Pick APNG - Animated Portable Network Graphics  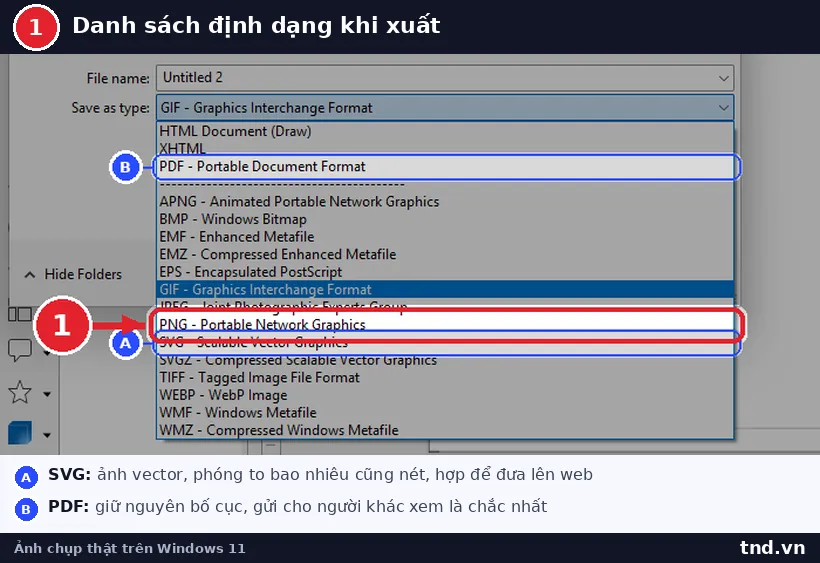(x=445, y=202)
